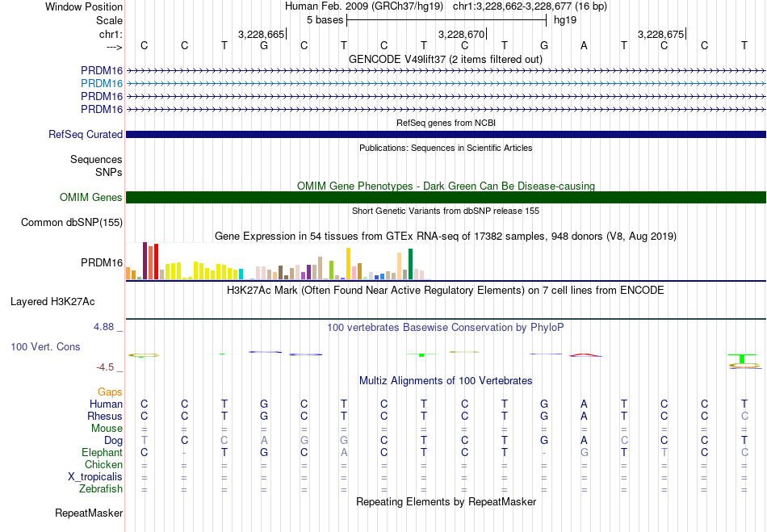Click the green T-shaped PhyloP glyph at the right edge
The width and height of the screenshot is (767, 532).
[x=742, y=359]
